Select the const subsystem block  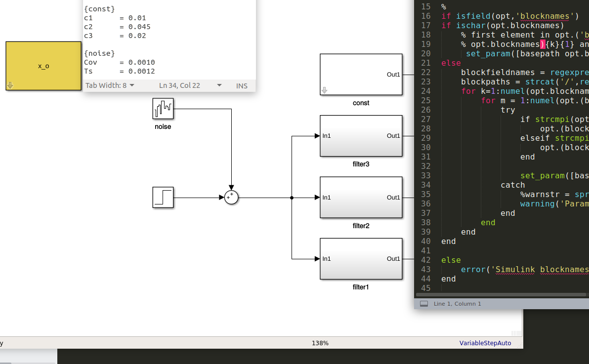click(361, 75)
